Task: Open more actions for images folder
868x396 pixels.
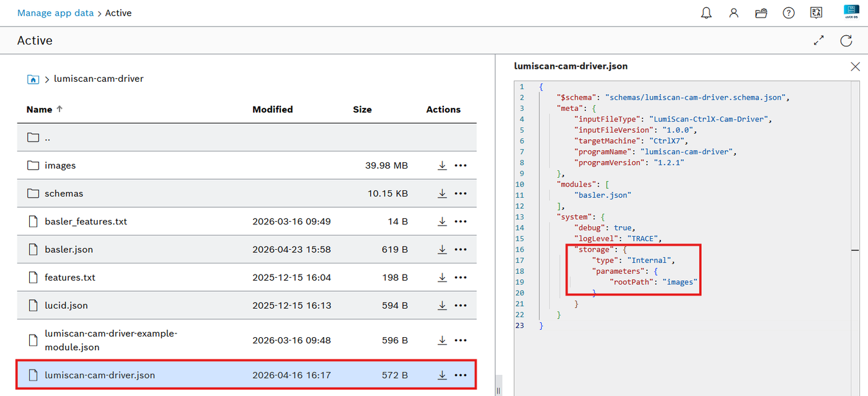Action: pyautogui.click(x=460, y=165)
